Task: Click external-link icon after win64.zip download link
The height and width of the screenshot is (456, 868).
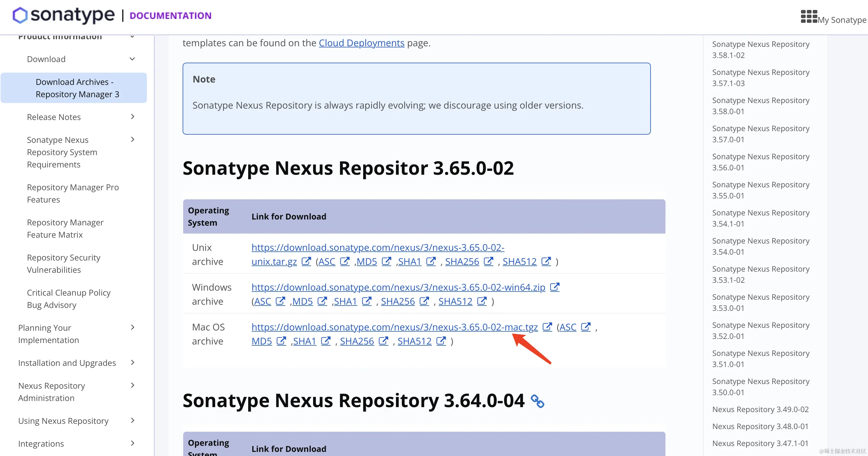Action: [x=555, y=287]
